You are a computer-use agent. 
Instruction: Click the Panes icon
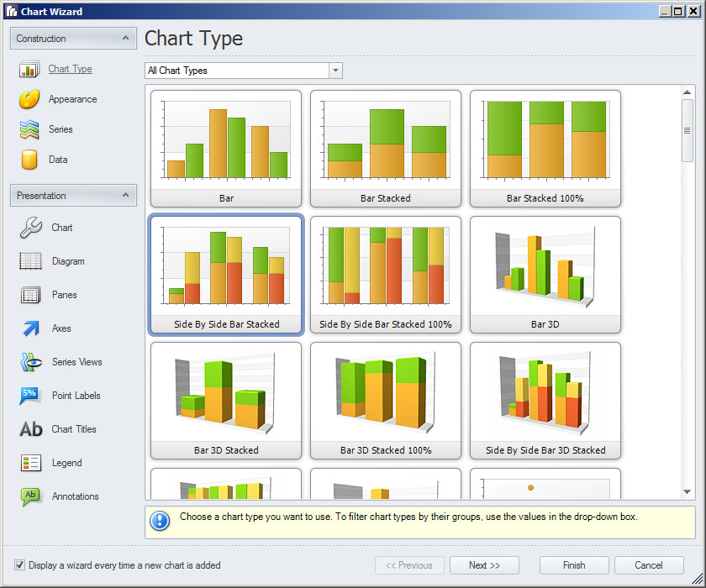point(30,295)
